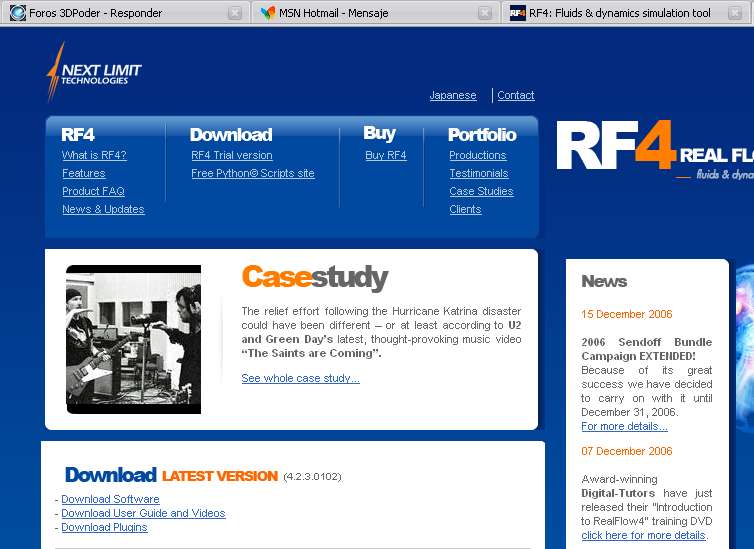The image size is (754, 549).
Task: Open the RF4 Trial version link
Action: 232,155
